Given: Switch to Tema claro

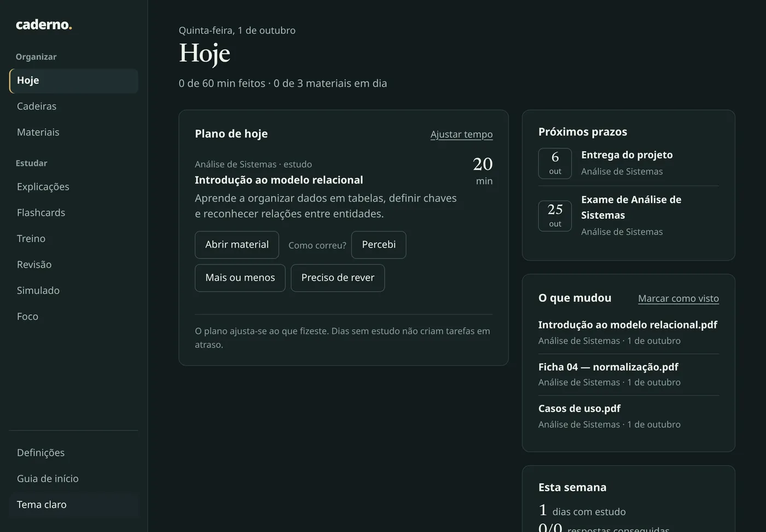Looking at the screenshot, I should click(x=73, y=505).
